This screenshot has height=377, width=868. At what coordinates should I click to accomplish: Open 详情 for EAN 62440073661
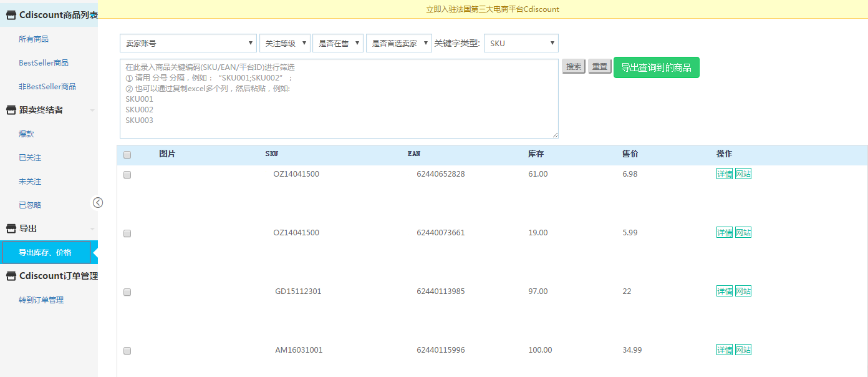click(x=725, y=232)
